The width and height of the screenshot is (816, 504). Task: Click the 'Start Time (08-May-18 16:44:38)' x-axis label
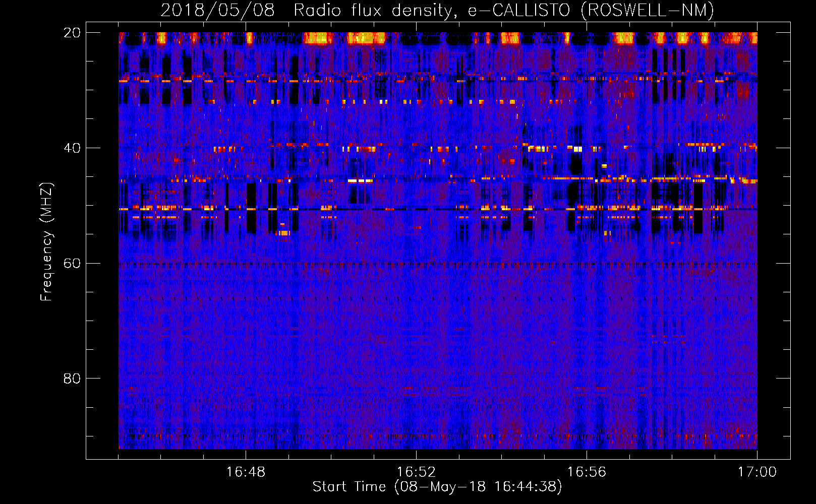coord(437,487)
